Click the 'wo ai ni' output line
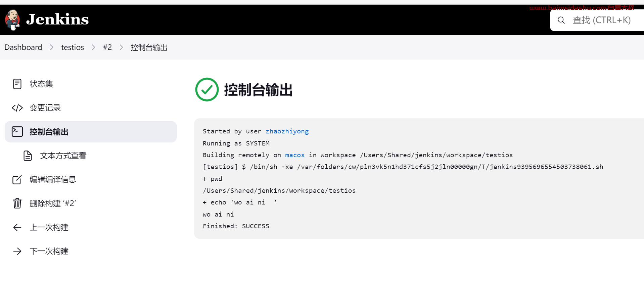Viewport: 644px width, 298px height. pyautogui.click(x=218, y=214)
